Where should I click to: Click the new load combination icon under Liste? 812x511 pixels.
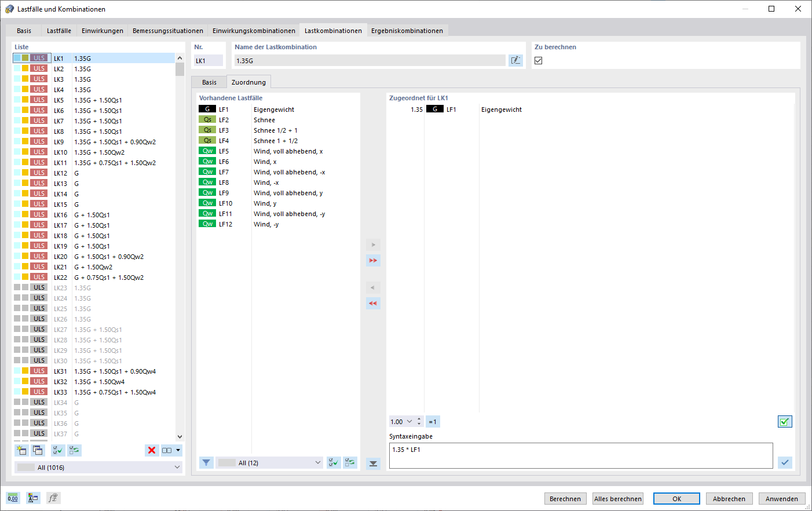click(x=22, y=450)
